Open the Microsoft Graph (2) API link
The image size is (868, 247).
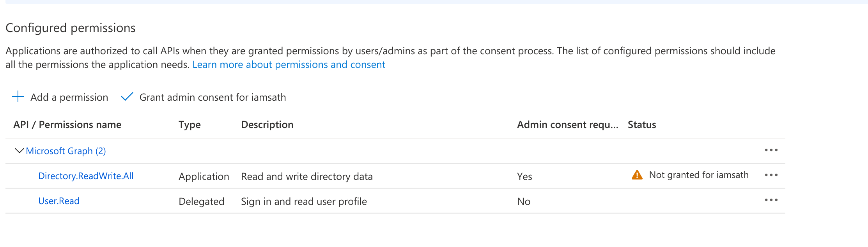(x=66, y=151)
